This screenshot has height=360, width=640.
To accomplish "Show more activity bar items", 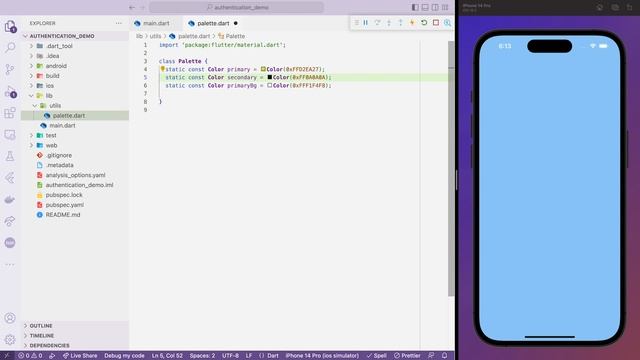I will point(10,264).
